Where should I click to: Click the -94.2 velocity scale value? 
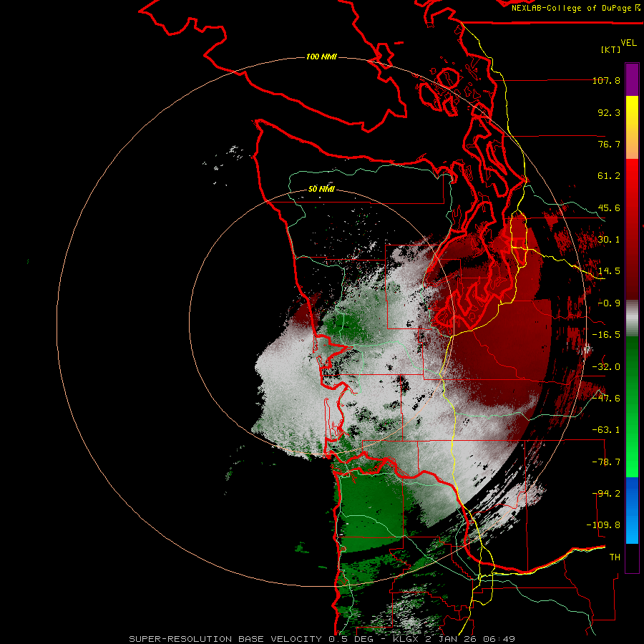point(606,494)
